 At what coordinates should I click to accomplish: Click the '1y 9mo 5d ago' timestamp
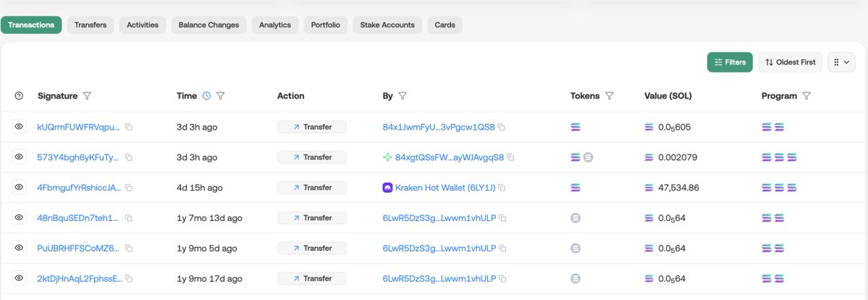tap(206, 249)
